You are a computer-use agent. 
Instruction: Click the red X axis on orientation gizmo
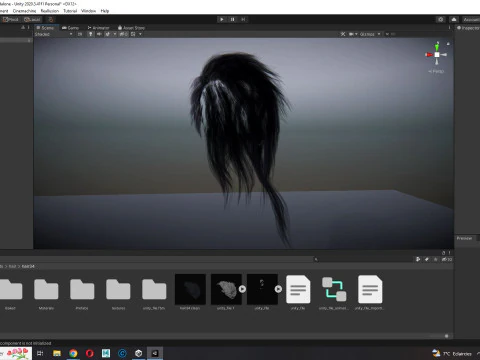[429, 55]
